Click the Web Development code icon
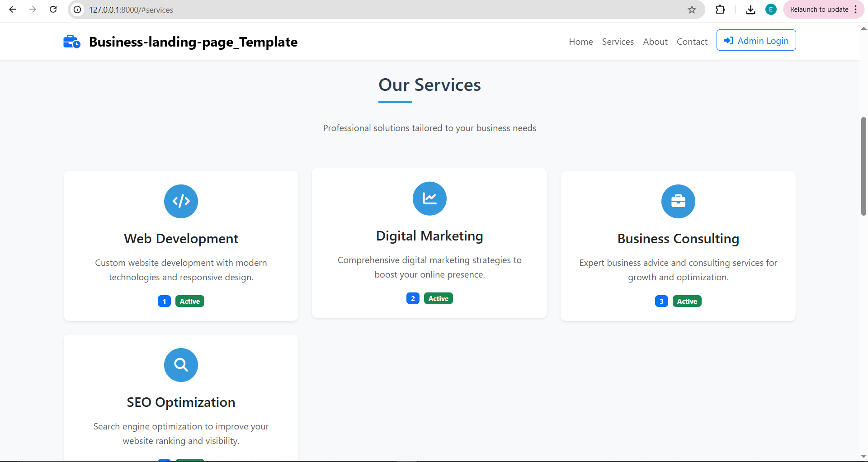The height and width of the screenshot is (462, 868). [181, 201]
